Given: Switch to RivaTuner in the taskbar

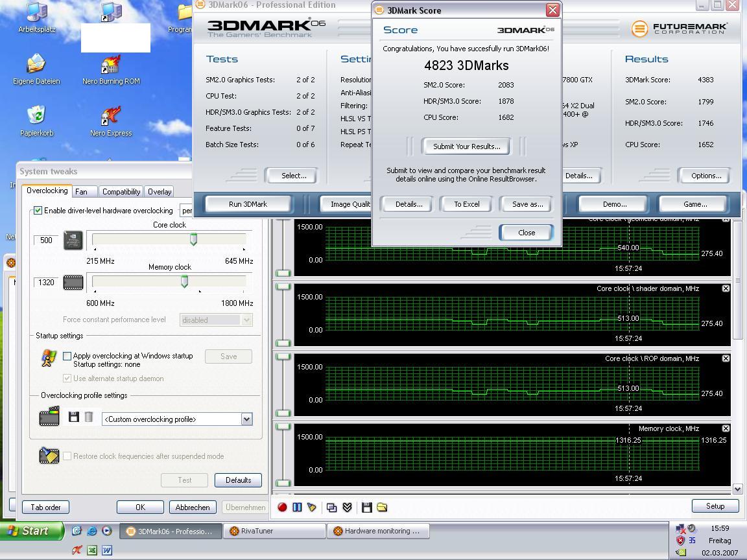Looking at the screenshot, I should coord(275,531).
